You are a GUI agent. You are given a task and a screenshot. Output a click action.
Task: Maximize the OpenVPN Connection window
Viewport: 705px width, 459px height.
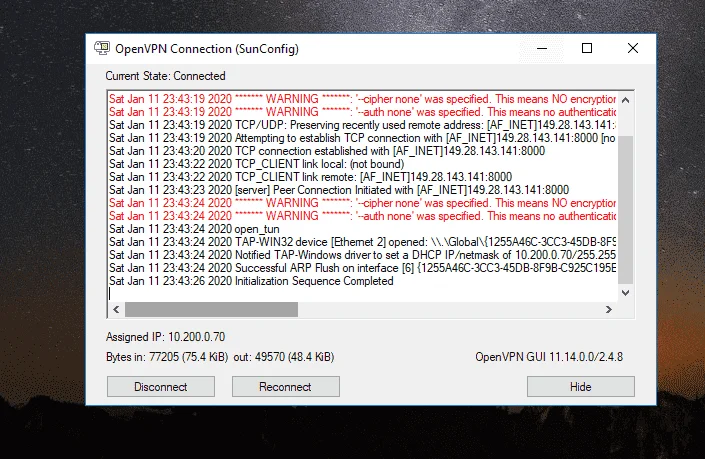point(587,48)
